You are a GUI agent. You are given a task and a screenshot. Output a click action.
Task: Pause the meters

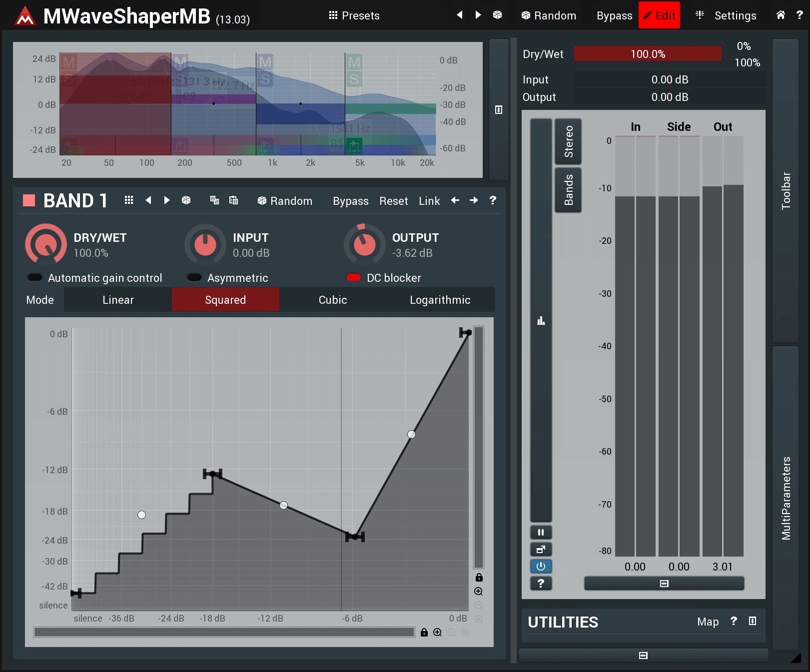[541, 533]
